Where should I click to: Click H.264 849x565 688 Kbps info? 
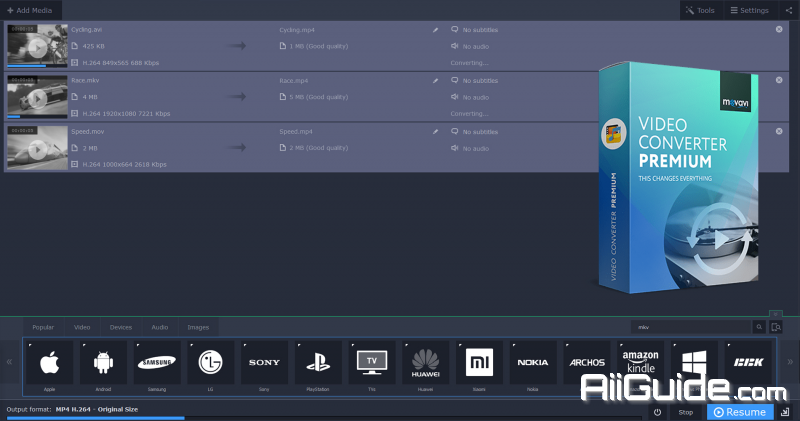coord(120,63)
